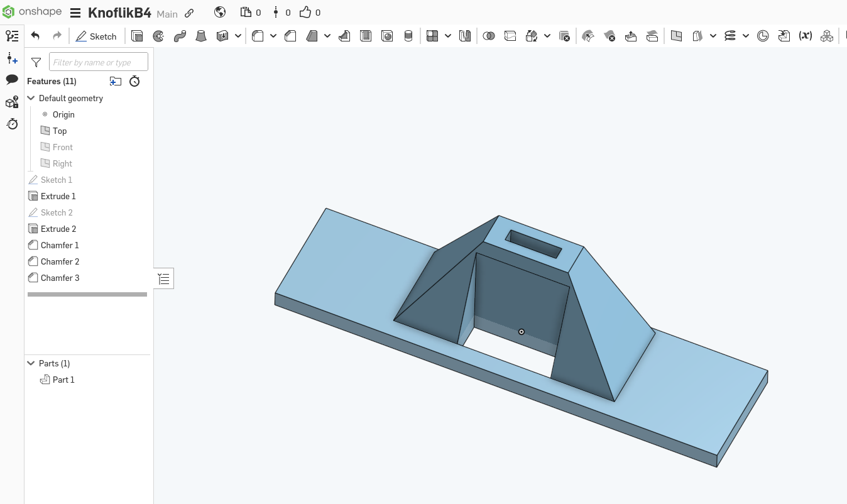Open the Comments panel in left sidebar
The height and width of the screenshot is (504, 847).
[12, 80]
